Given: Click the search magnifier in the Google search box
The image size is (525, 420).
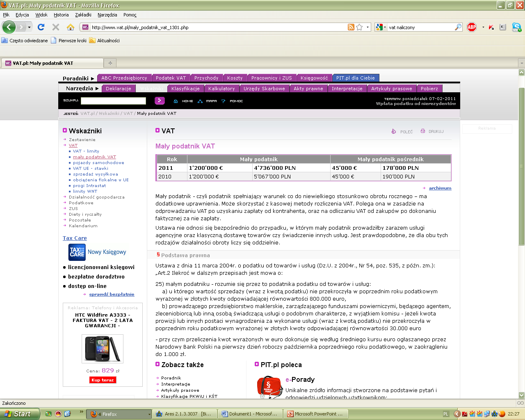Looking at the screenshot, I should [x=458, y=27].
